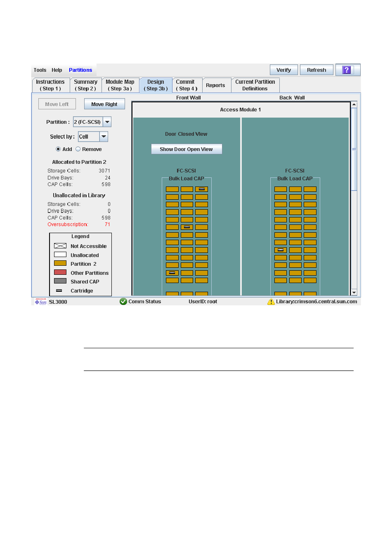Click the Cartridge legend icon

(59, 290)
